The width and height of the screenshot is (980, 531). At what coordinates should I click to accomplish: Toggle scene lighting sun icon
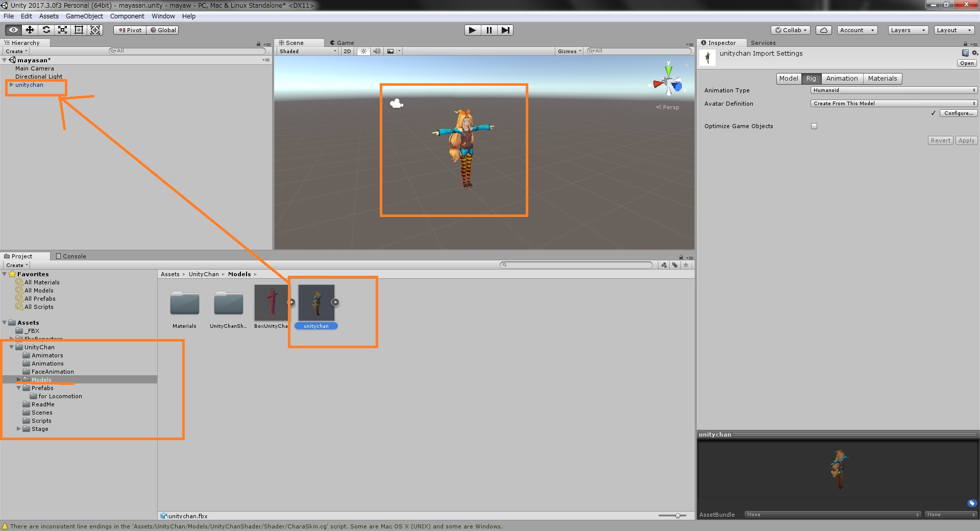363,51
